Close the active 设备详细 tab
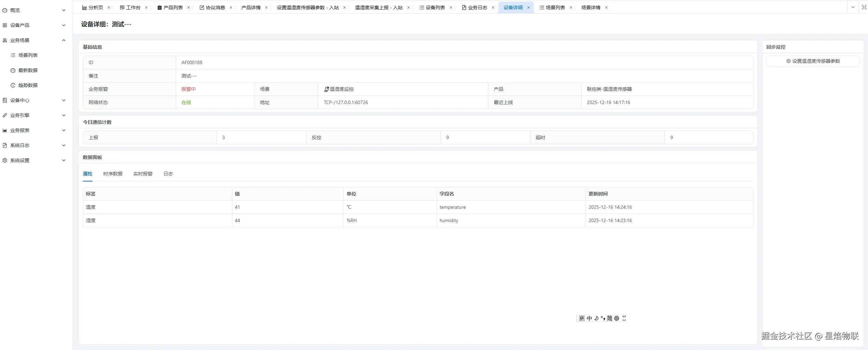Screen dimensions: 868x350 (x=529, y=8)
